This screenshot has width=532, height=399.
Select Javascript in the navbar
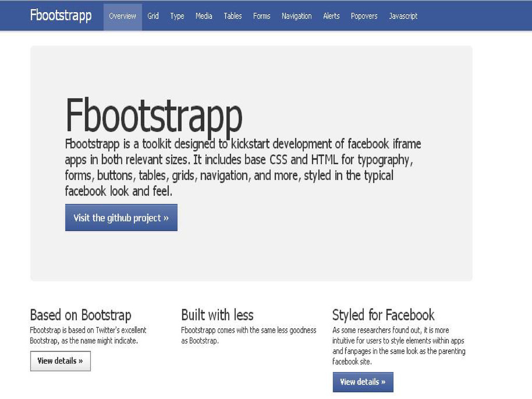pos(403,16)
